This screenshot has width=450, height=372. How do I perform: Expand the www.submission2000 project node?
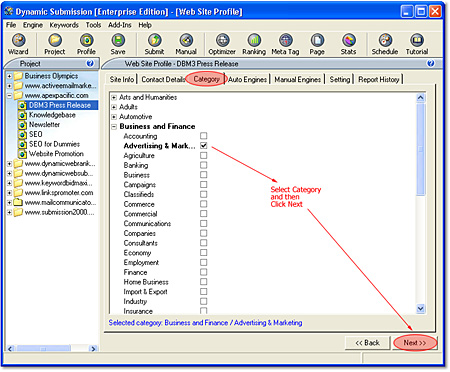9,212
